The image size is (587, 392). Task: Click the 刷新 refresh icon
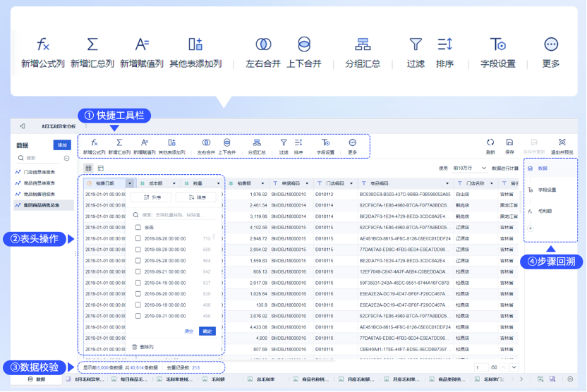[490, 142]
